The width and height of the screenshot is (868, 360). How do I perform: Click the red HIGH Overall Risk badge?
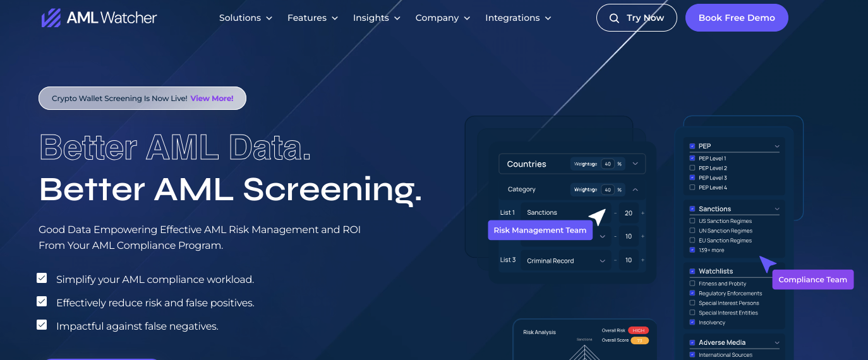[x=639, y=330]
